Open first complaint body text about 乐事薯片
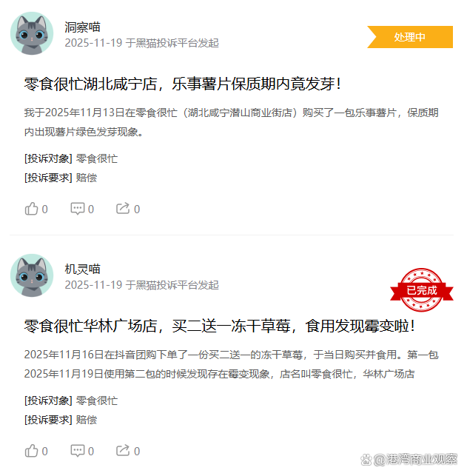 232,122
